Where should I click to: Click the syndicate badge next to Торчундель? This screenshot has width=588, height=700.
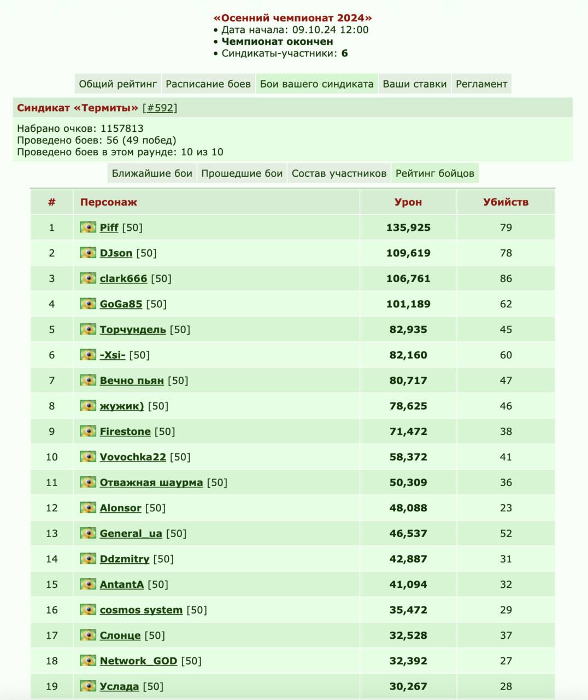[88, 329]
